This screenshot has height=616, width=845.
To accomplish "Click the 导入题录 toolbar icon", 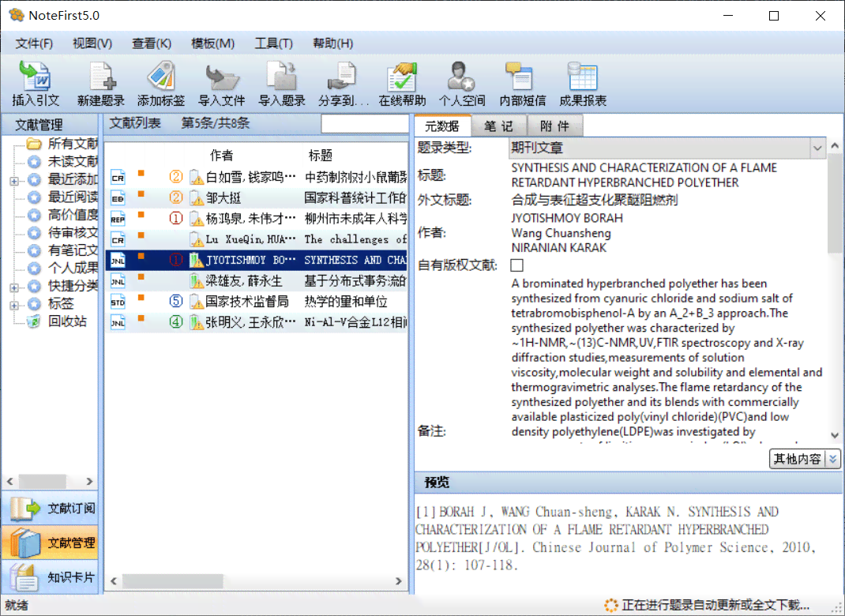I will pos(282,84).
